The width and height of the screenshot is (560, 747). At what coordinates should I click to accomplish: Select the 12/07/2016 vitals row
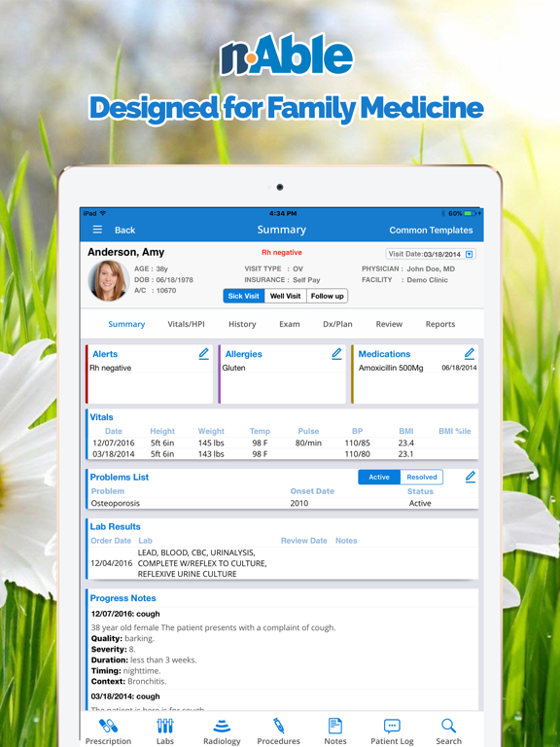click(283, 444)
